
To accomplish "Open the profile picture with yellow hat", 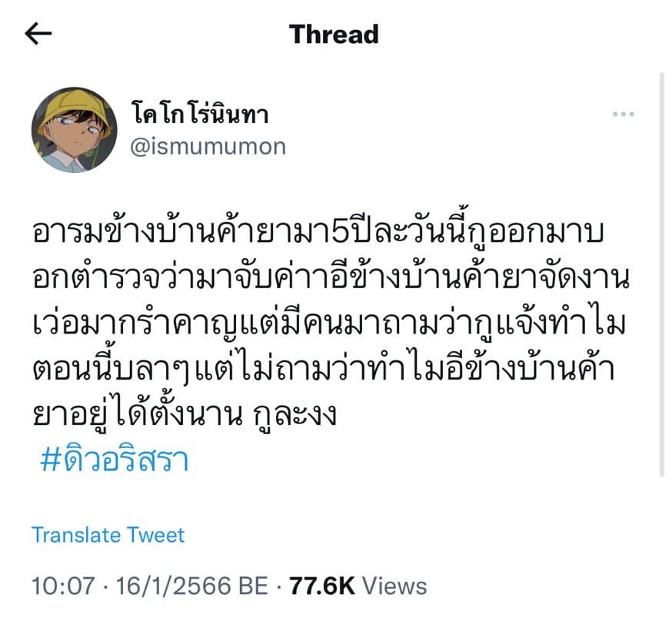I will [75, 130].
